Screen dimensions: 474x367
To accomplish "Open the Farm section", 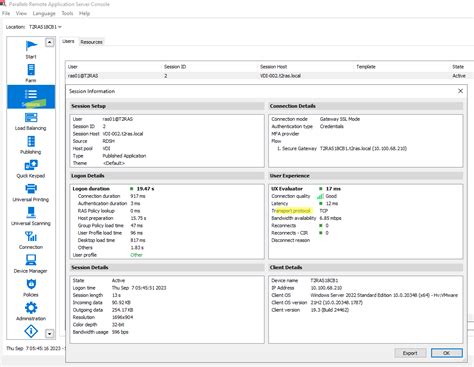I will pos(31,73).
